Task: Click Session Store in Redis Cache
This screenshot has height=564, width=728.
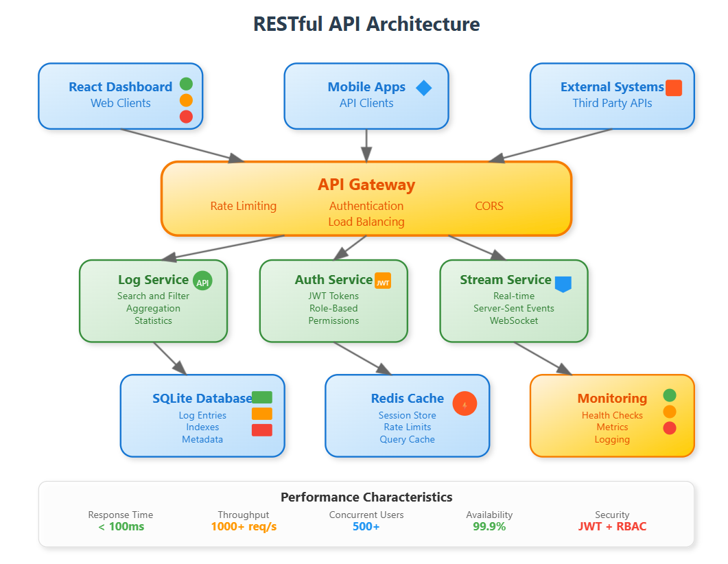Action: tap(407, 416)
